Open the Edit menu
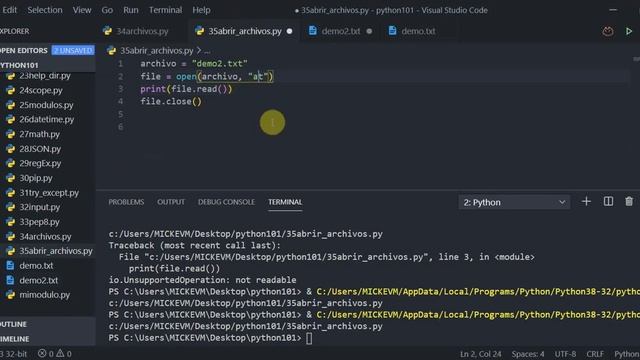Viewport: 640px width, 360px height. pos(9,10)
